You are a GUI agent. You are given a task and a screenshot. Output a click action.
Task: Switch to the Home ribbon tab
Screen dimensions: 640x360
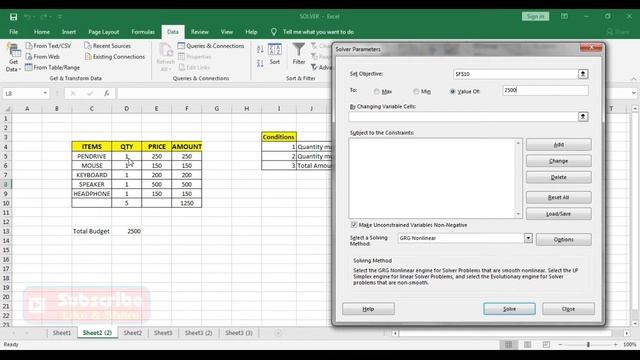coord(42,32)
